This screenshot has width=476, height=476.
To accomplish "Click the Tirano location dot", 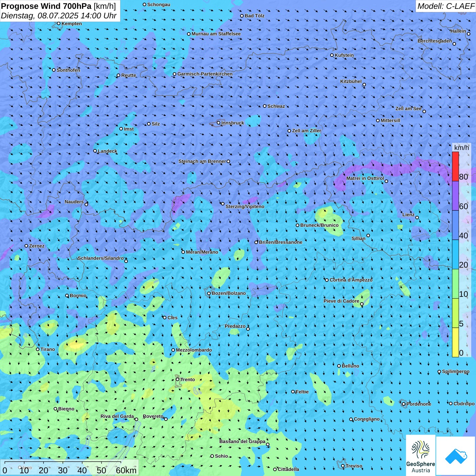I will pos(38,349).
